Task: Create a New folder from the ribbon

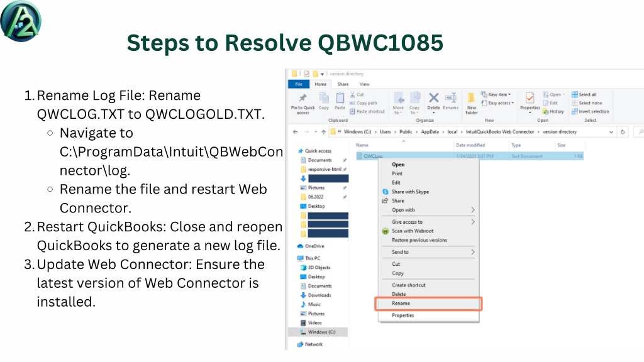Action: point(472,104)
